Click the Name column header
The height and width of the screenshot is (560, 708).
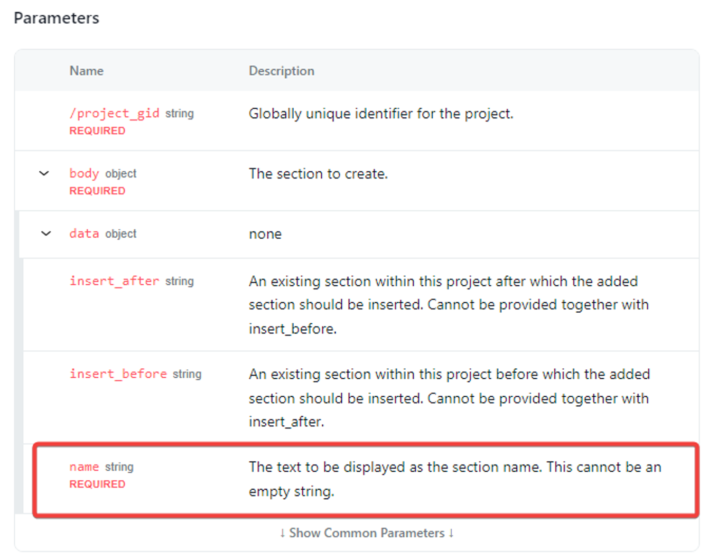86,71
